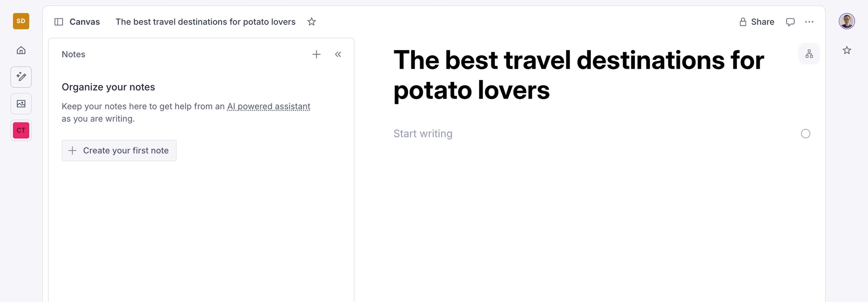Collapse the Notes panel with double chevron
The height and width of the screenshot is (302, 868).
338,54
